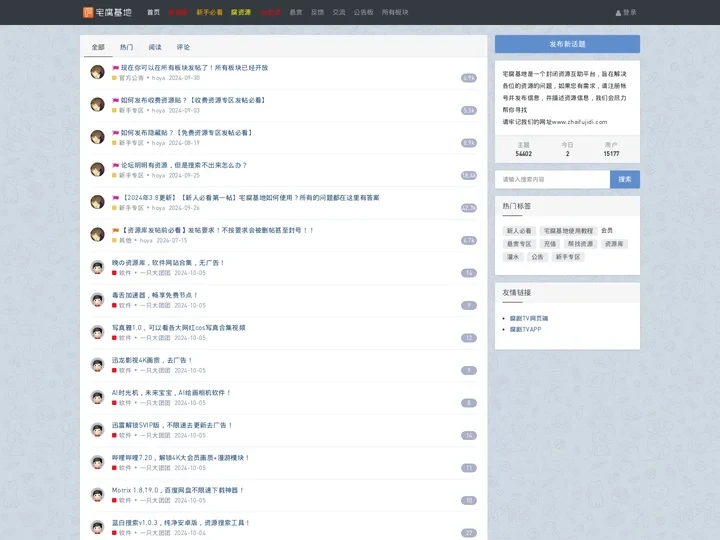Click the avatar on 迅雷解锁SVIP版 post
This screenshot has height=540, width=720.
[x=97, y=430]
